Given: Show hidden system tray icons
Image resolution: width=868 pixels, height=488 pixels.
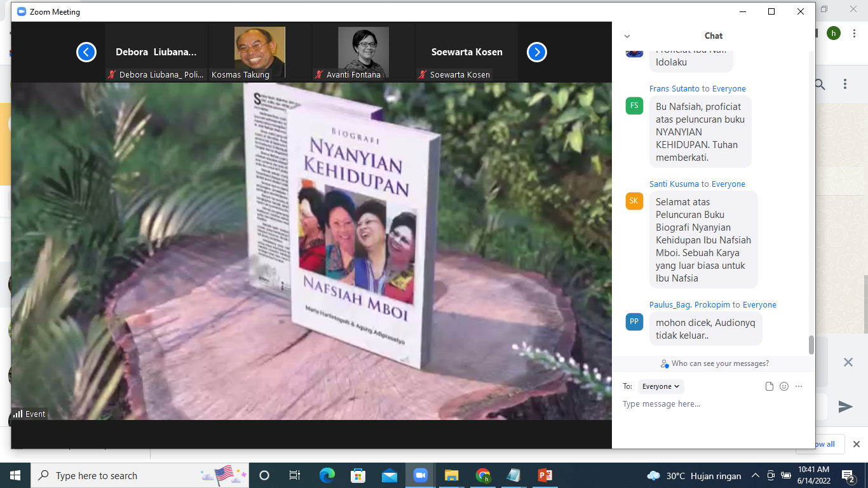Looking at the screenshot, I should point(756,475).
